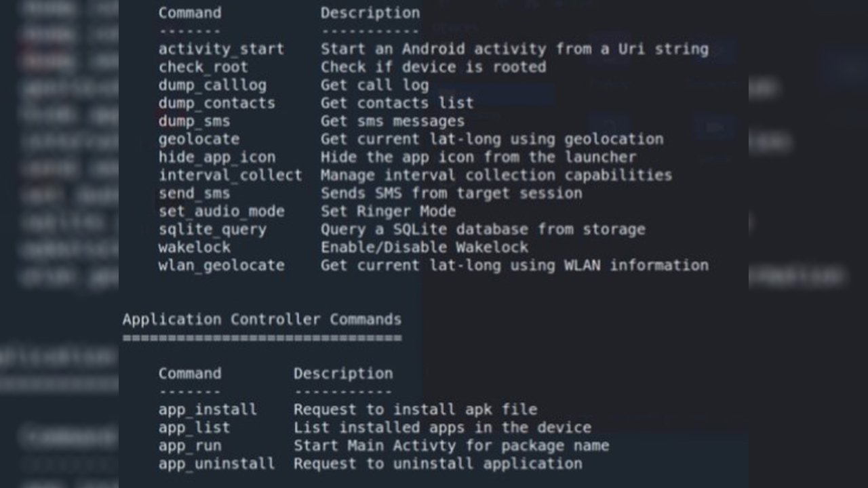This screenshot has height=488, width=868.
Task: Click the interval_collect command text
Action: [x=230, y=175]
